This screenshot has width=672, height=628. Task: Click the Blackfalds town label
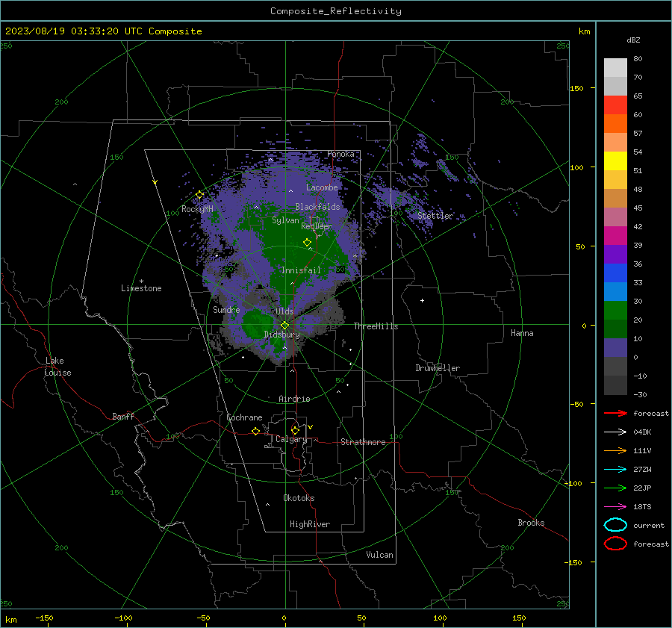point(317,207)
